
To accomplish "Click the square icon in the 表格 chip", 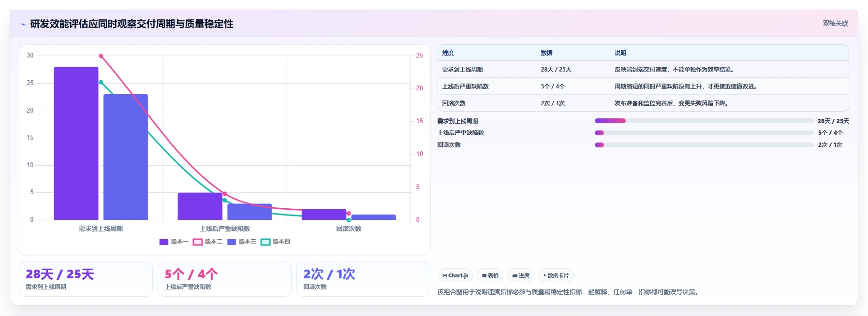I will click(x=484, y=276).
